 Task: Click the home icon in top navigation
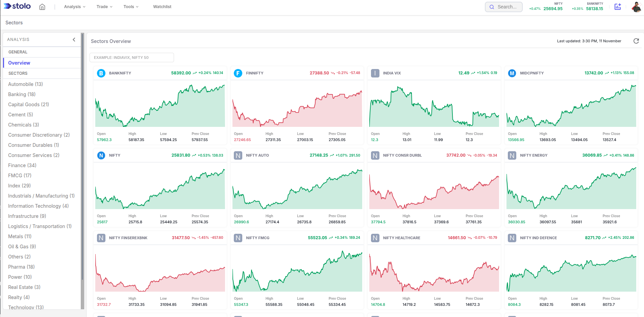click(42, 7)
